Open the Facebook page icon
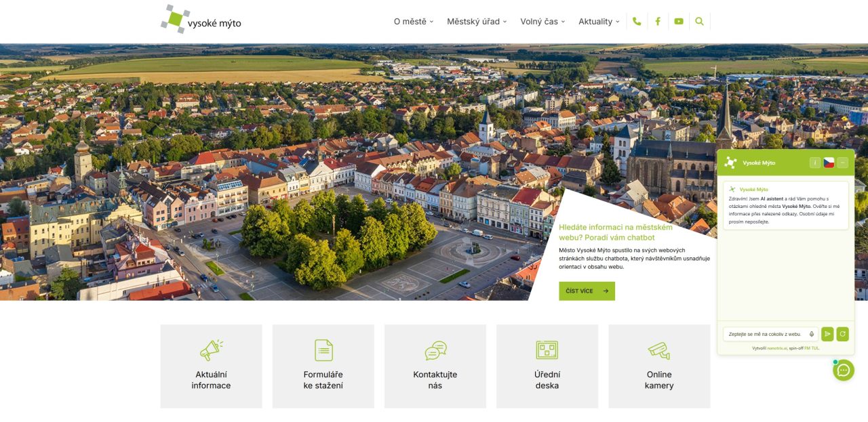This screenshot has height=422, width=868. [658, 21]
